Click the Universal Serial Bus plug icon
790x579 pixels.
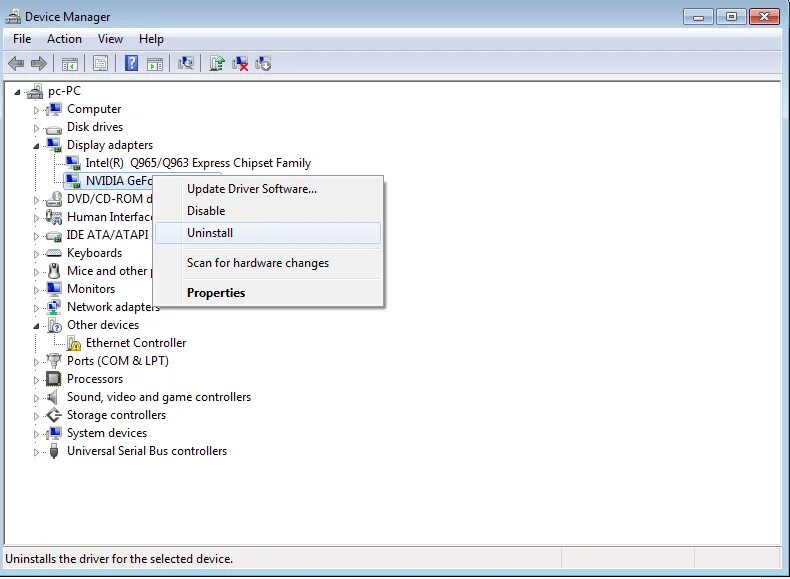(x=54, y=451)
